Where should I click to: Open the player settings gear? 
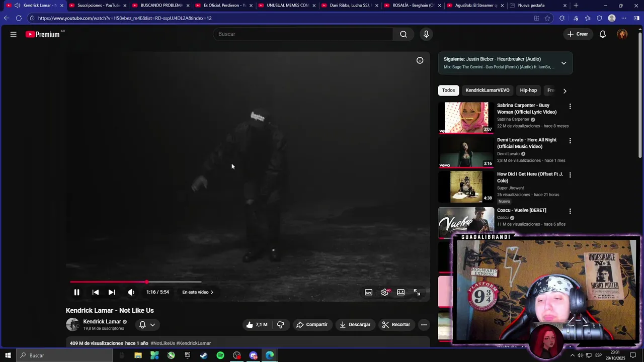(385, 292)
